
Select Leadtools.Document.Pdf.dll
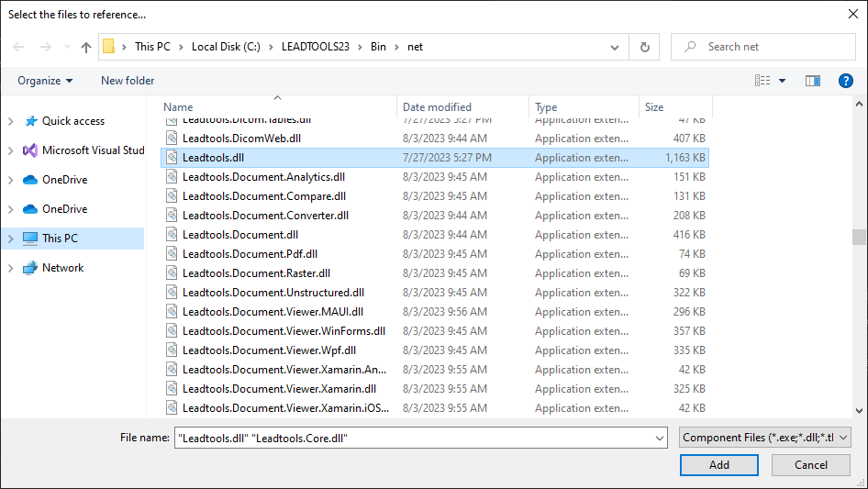point(250,254)
